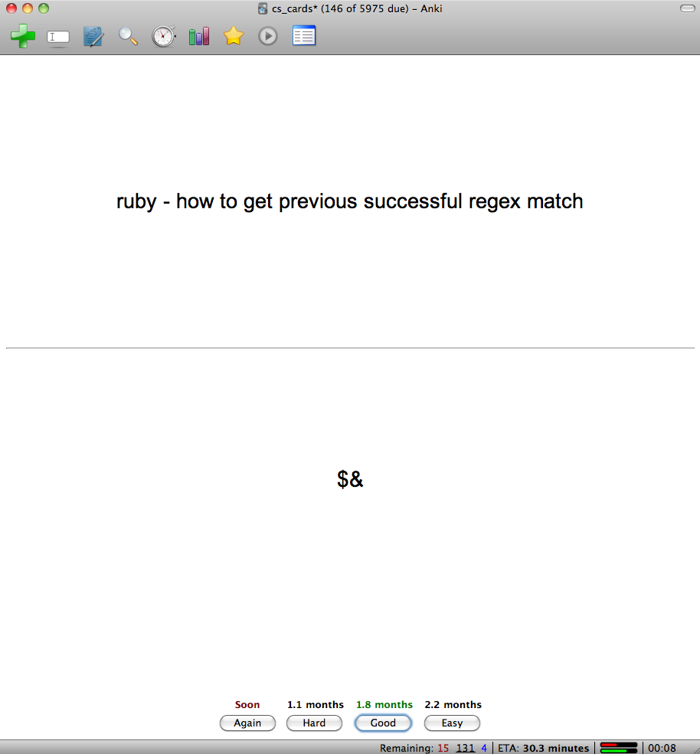Mark the card with the star icon
Viewport: 700px width, 754px height.
tap(233, 36)
